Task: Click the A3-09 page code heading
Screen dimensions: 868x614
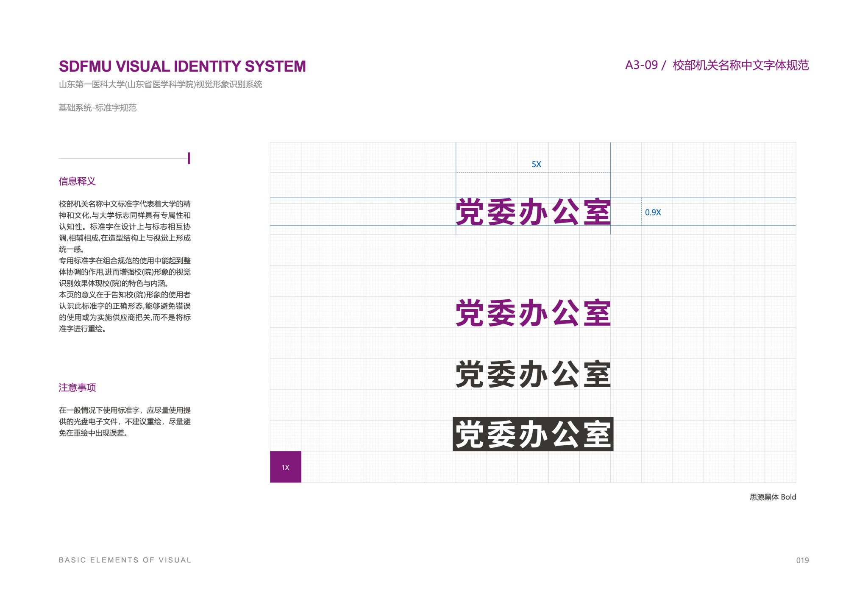Action: coord(641,65)
